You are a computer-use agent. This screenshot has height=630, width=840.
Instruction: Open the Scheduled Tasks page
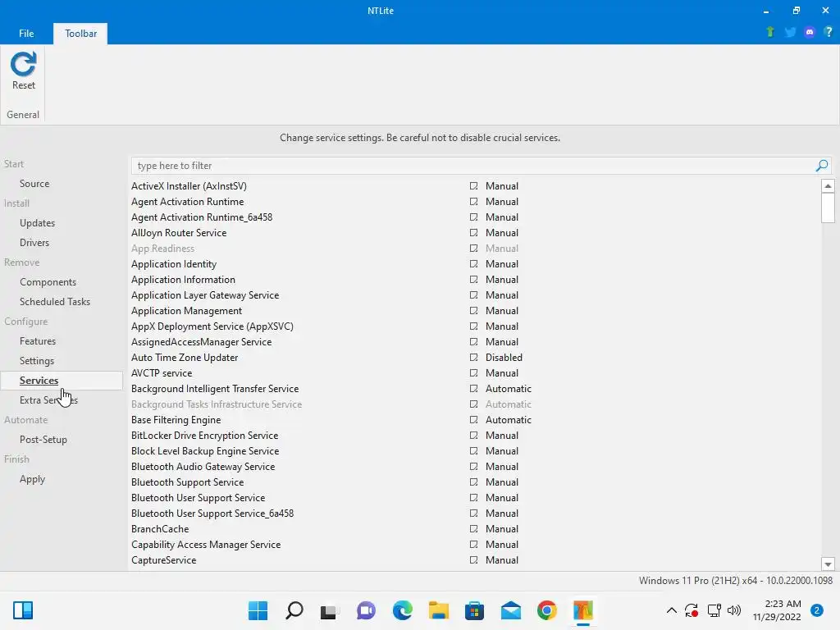click(55, 302)
